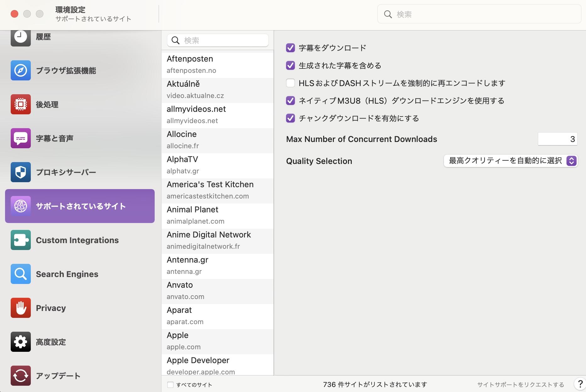
Task: Select Apple Developer in the site list
Action: click(x=218, y=365)
